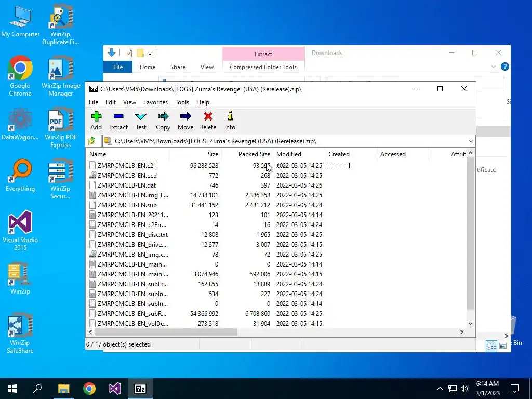Viewport: 532px width, 399px height.
Task: Open My Computer desktop icon
Action: 20,22
